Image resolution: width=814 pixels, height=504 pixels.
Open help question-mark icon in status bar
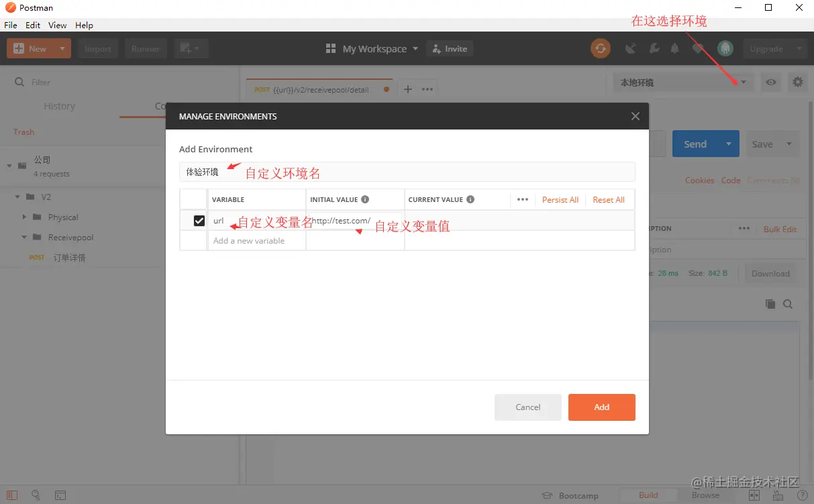coord(802,495)
